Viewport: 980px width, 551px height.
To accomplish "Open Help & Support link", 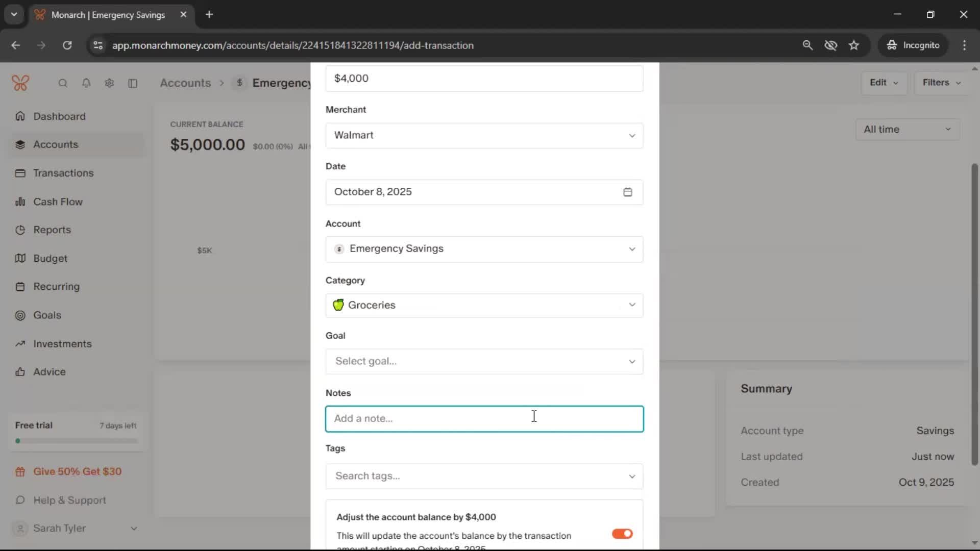I will (x=69, y=500).
